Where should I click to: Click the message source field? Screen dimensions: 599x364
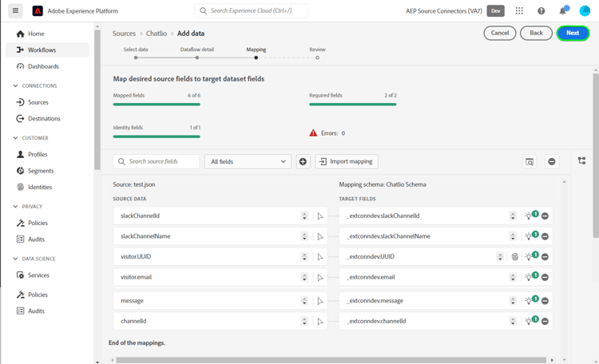220,301
